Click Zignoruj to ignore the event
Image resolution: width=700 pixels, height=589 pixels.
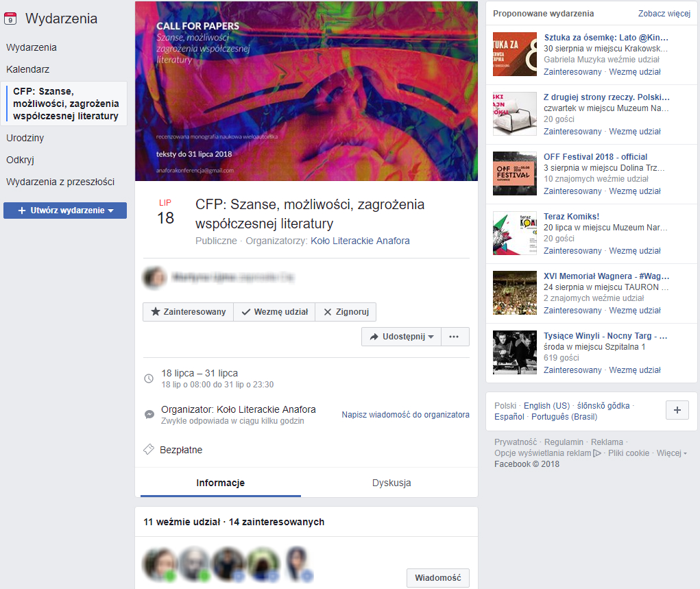[x=346, y=312]
